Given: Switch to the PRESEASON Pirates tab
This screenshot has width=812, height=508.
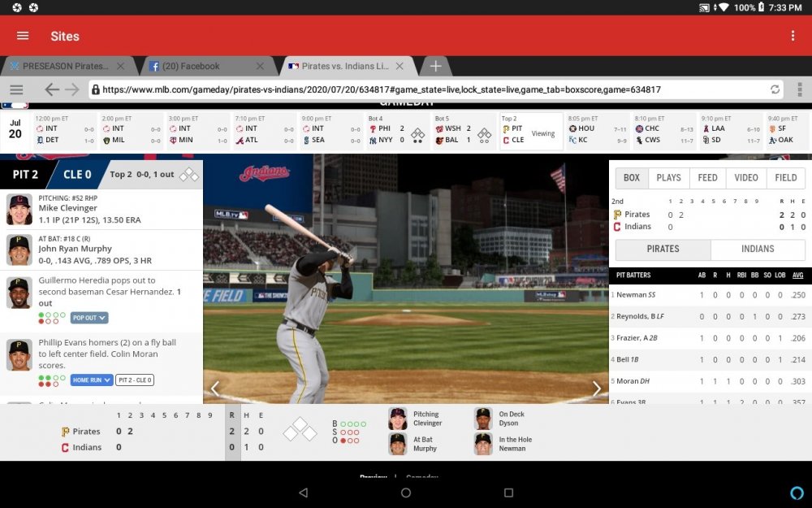Looking at the screenshot, I should [66, 66].
